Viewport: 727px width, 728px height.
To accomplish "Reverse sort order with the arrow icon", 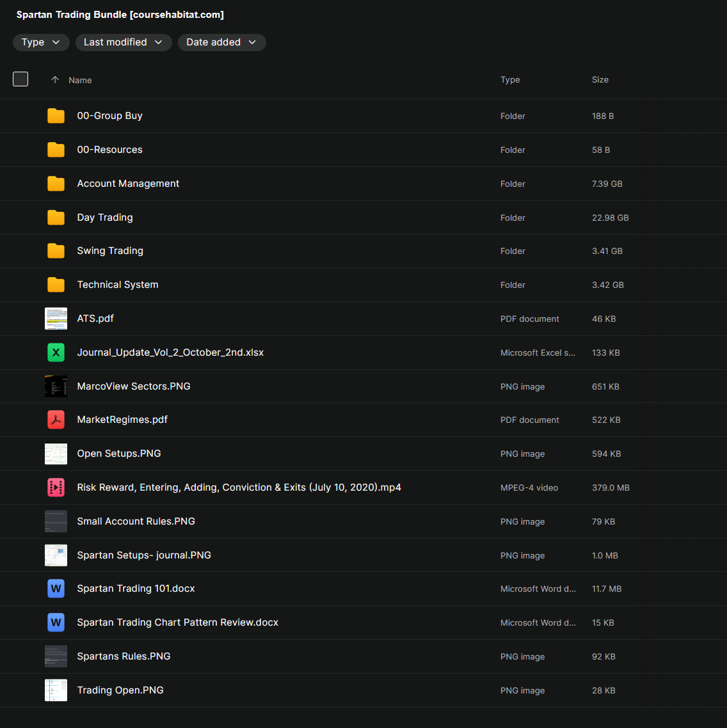I will coord(55,80).
